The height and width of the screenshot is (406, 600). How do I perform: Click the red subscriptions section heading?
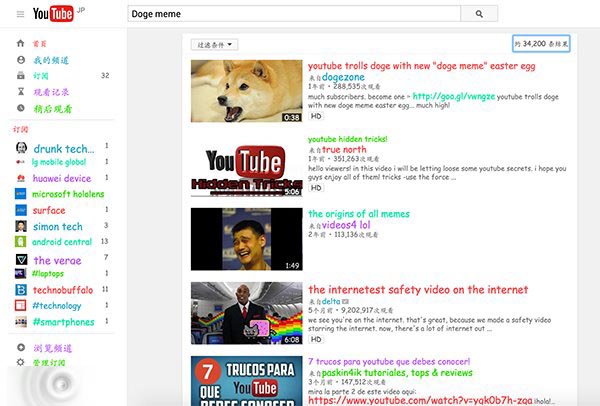coord(20,129)
